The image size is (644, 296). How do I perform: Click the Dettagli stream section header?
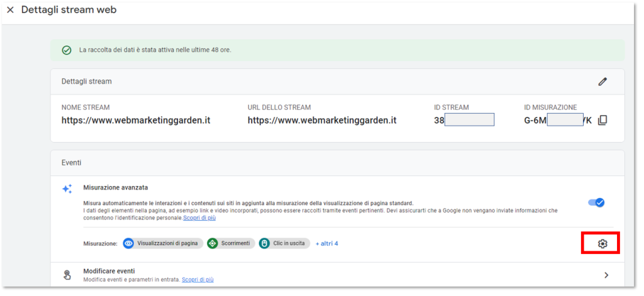[x=87, y=82]
